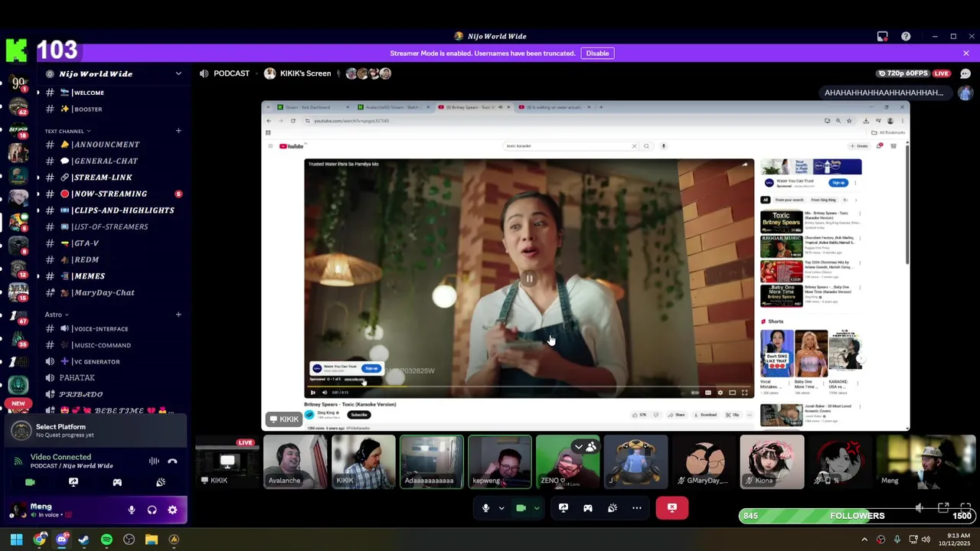Expand the Nijo World Wide server menu
Screen dimensions: 980x551
coord(178,73)
